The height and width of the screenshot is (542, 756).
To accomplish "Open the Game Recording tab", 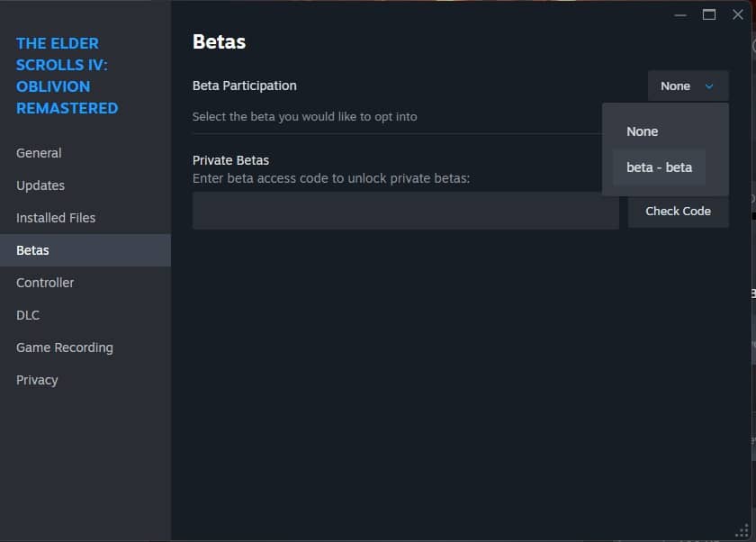I will [x=85, y=348].
